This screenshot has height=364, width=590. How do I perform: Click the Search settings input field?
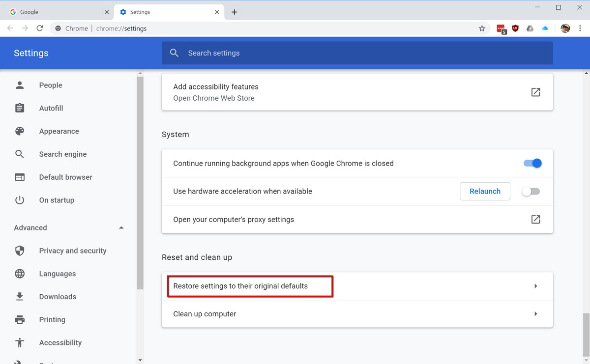(364, 53)
